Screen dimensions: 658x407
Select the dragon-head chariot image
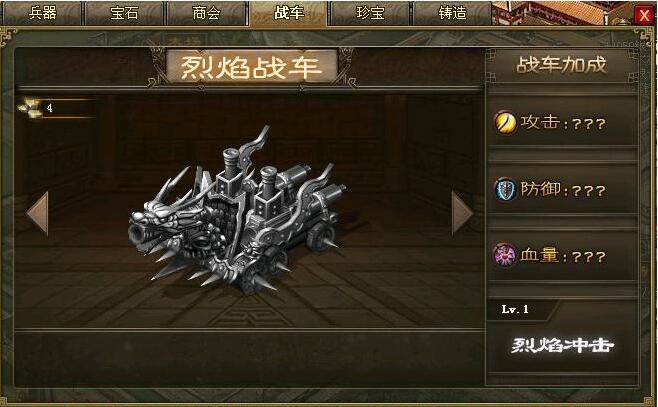click(238, 210)
